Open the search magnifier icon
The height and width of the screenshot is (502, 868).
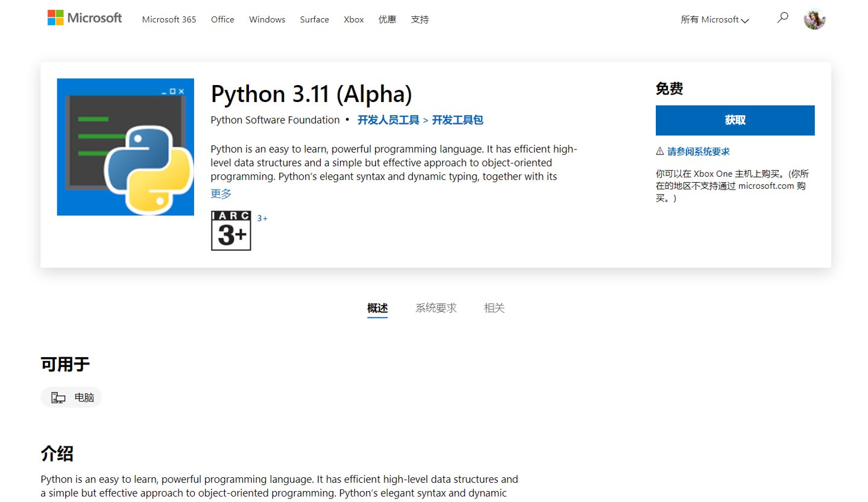pos(782,18)
